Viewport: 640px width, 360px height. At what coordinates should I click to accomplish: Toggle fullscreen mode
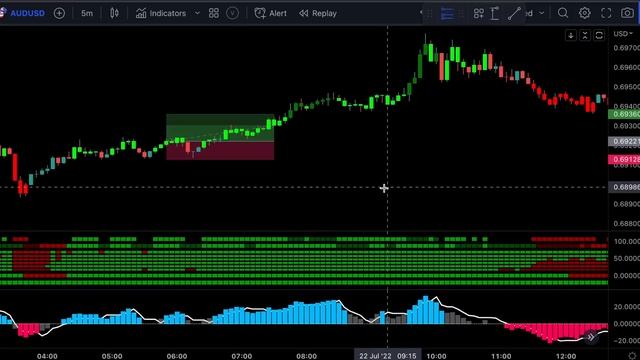pos(606,13)
